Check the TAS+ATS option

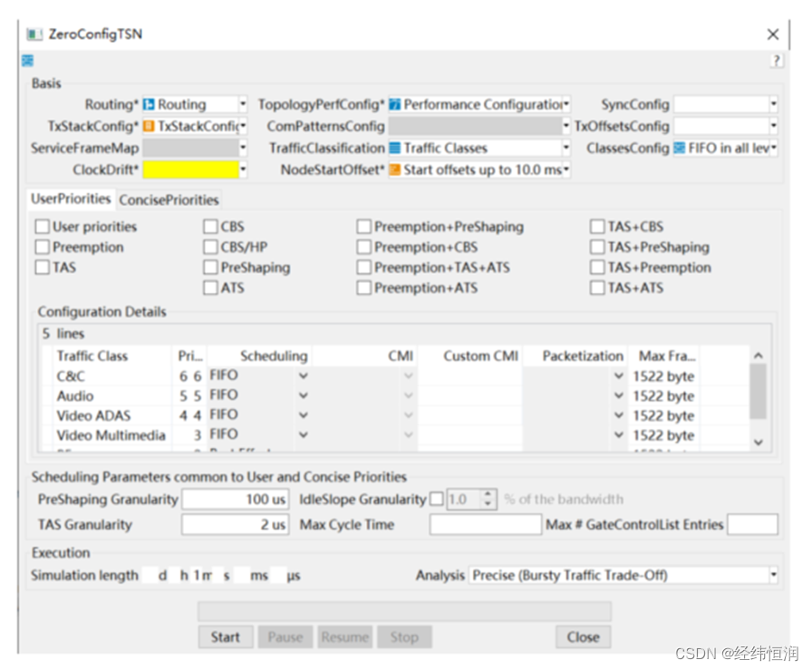(x=597, y=287)
